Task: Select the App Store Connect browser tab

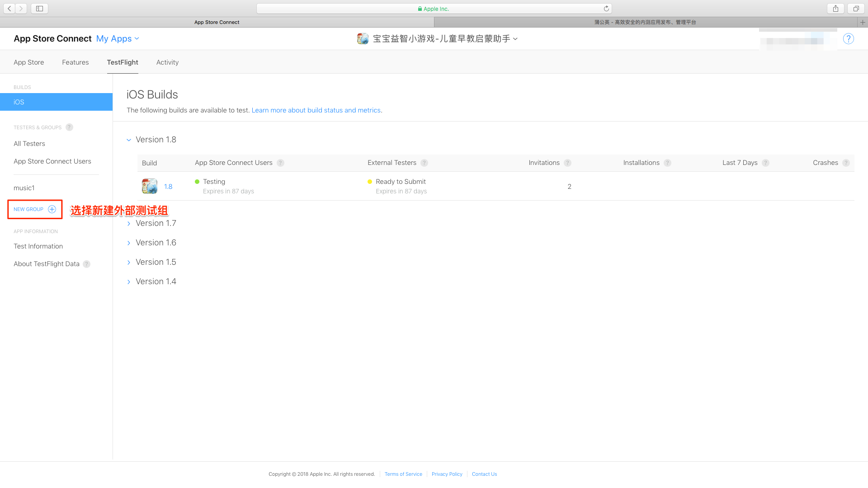Action: [x=217, y=22]
